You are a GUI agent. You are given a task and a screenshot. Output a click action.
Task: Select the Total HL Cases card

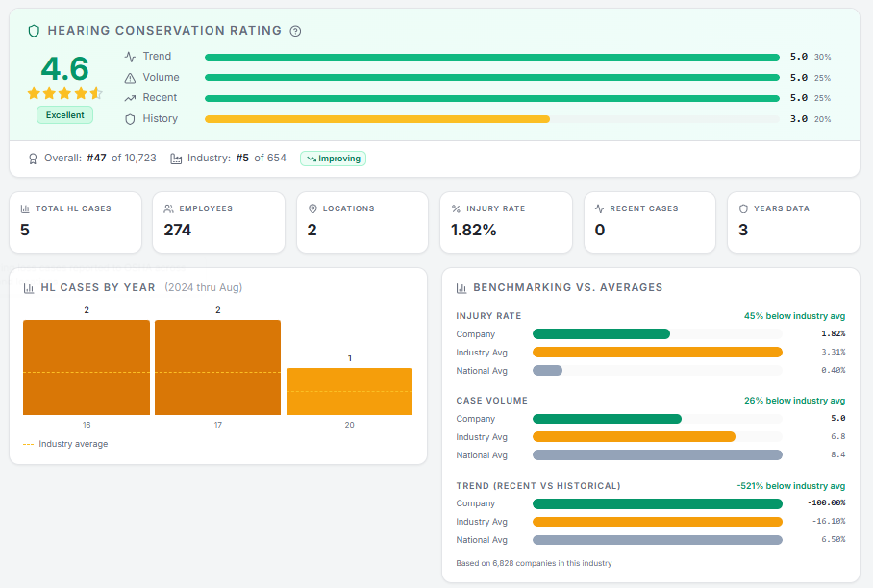[75, 222]
